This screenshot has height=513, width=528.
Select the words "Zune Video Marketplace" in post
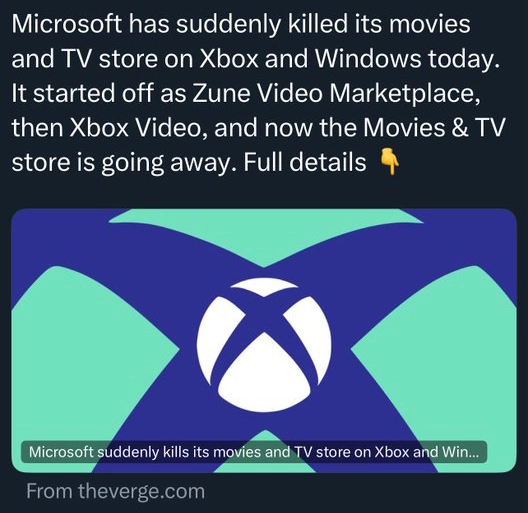(334, 93)
